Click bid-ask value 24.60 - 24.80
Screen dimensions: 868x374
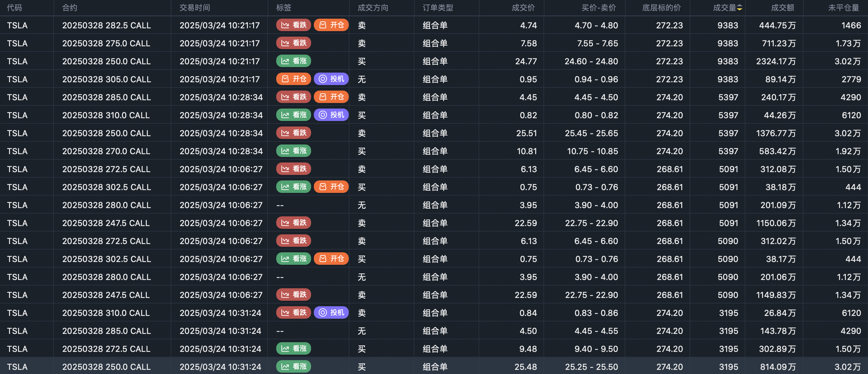tap(591, 62)
